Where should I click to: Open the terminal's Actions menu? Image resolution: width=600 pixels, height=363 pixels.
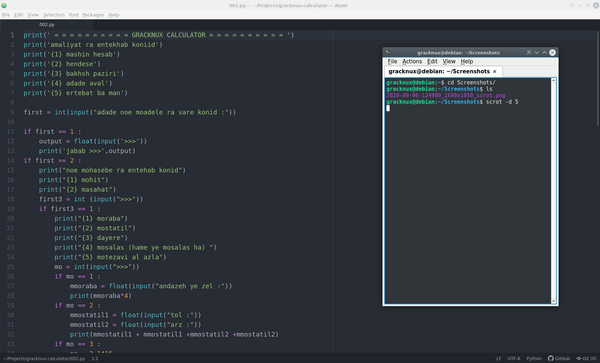coord(412,61)
